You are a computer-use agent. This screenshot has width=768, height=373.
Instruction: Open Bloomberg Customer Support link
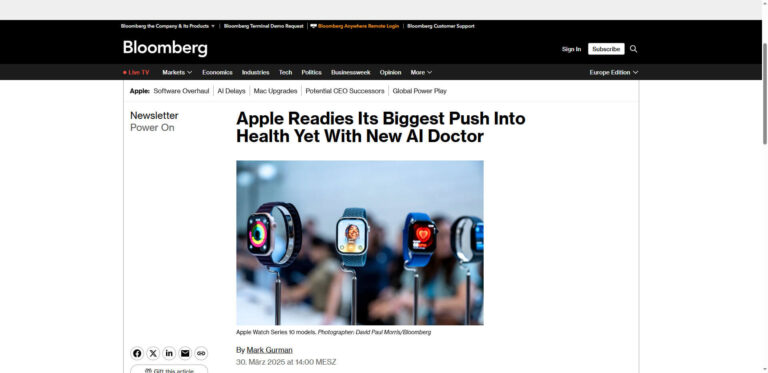[441, 26]
